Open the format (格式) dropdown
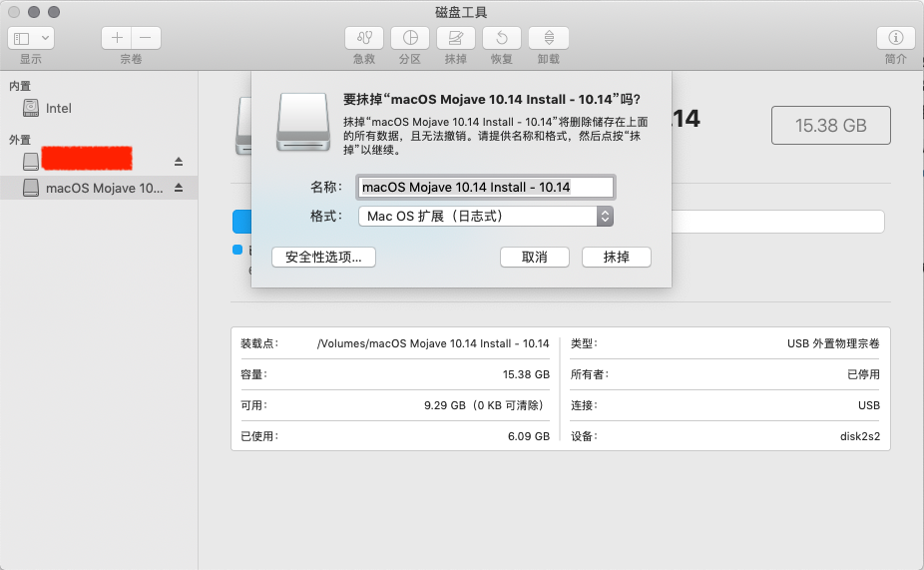 [x=486, y=217]
